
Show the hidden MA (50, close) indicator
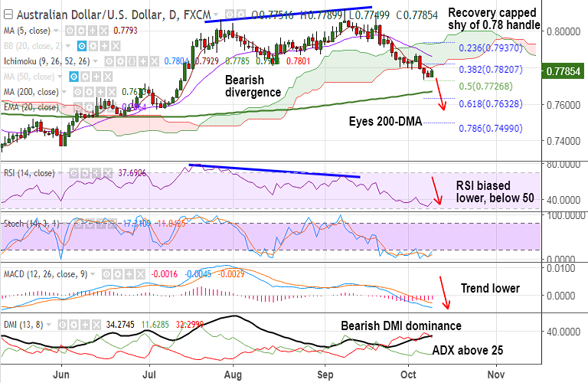73,77
